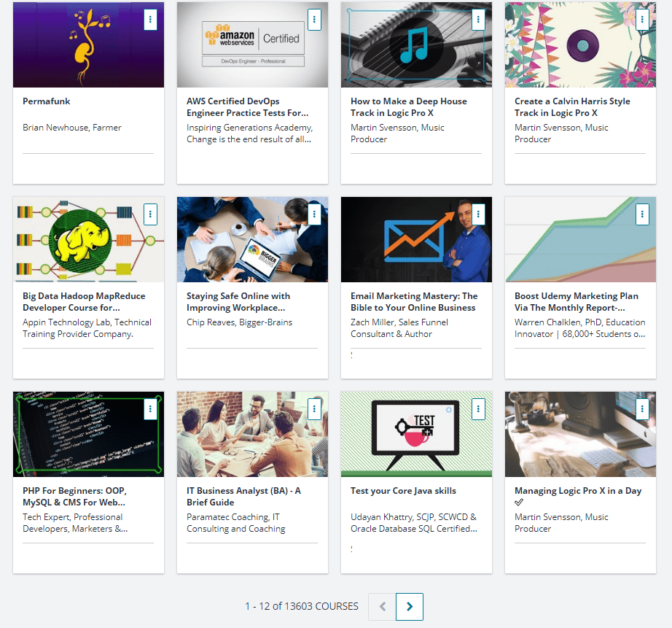Open options for Calvin Harris Style Track card
The width and height of the screenshot is (672, 628).
point(642,20)
